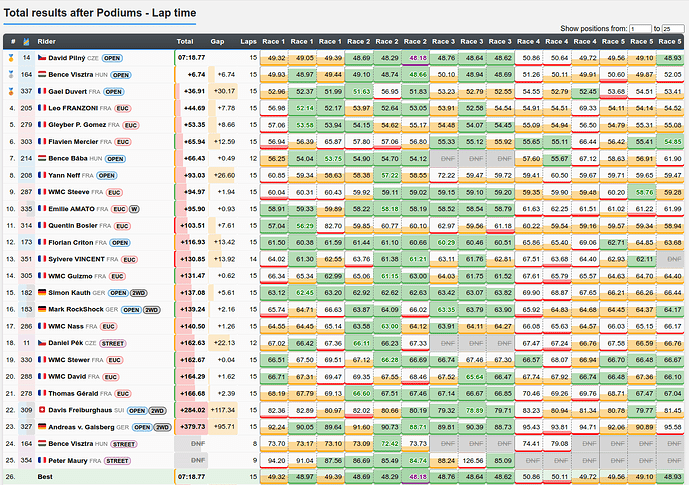Click the EUC badge next to Leo FRANZONI
Viewport: 689px width, 485px height.
(123, 109)
